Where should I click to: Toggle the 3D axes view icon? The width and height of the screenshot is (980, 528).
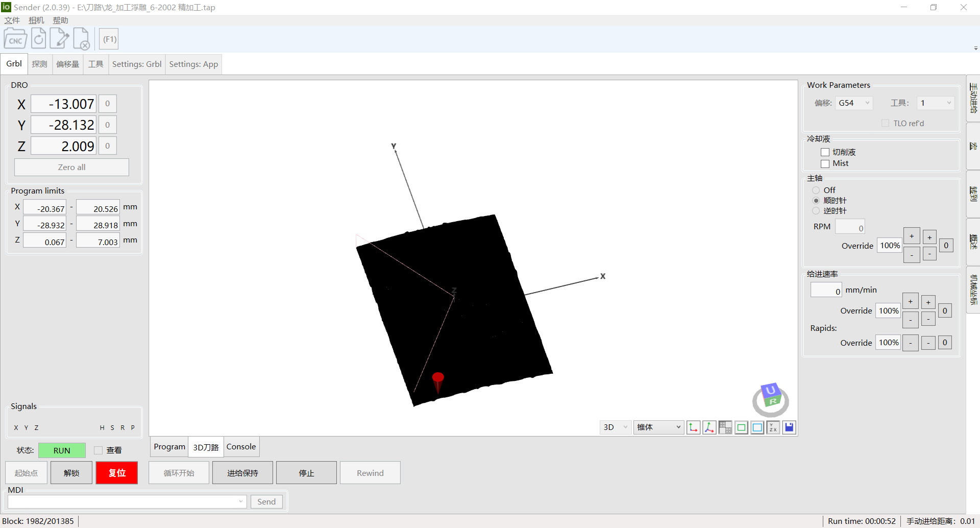709,427
